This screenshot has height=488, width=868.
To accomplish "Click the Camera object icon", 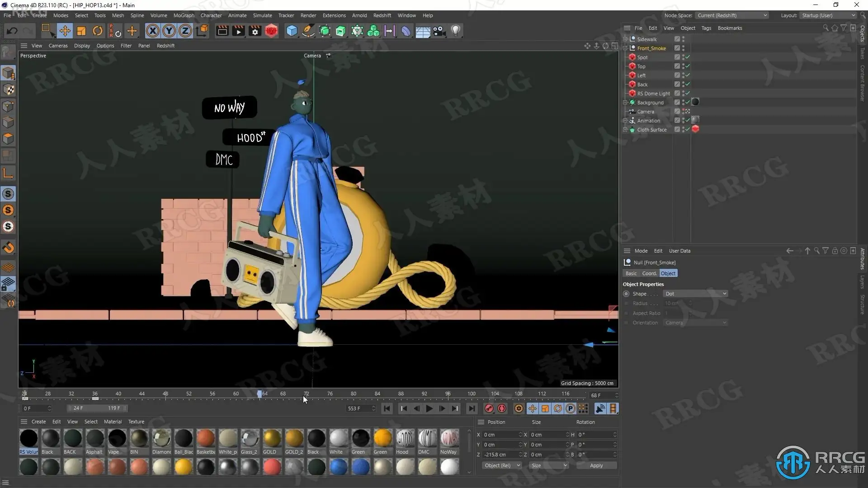I will pyautogui.click(x=439, y=31).
